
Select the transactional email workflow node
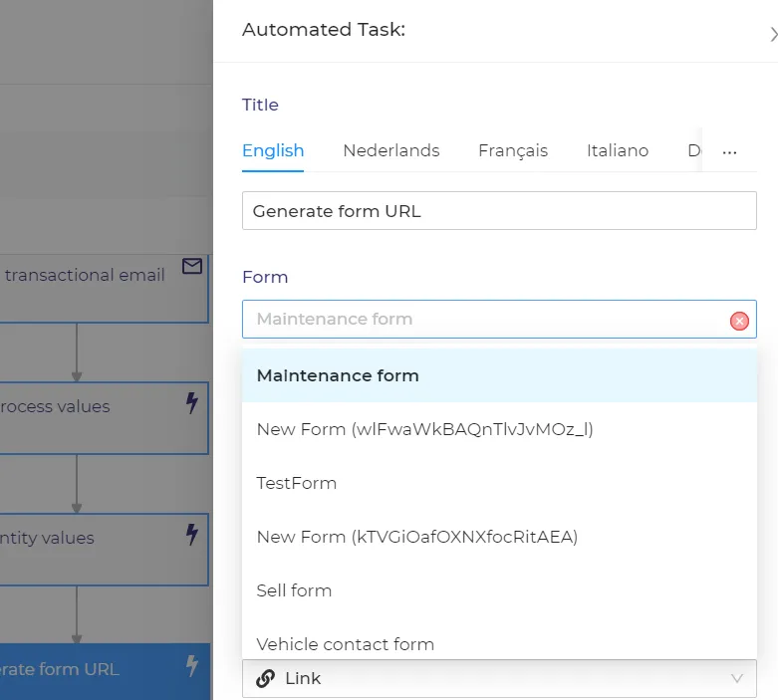[105, 289]
